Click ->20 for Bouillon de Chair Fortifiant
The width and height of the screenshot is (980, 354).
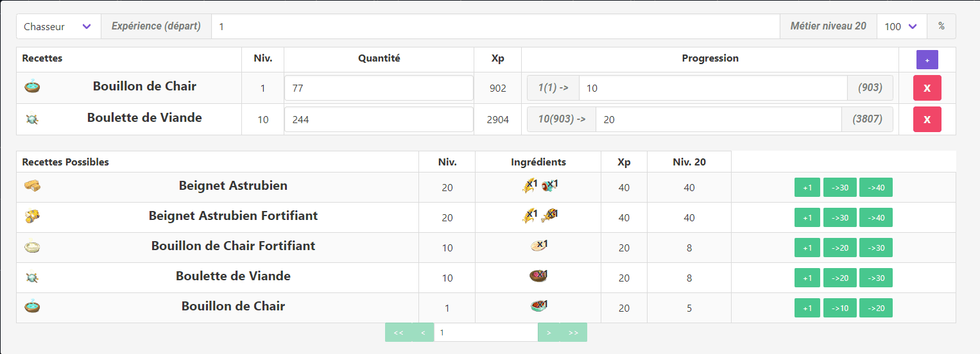(x=840, y=248)
